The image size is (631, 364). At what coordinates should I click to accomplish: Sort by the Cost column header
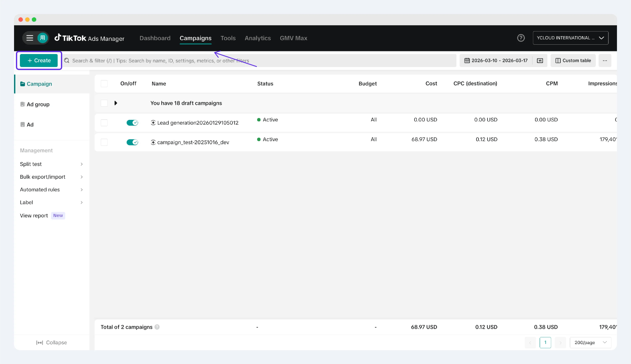pyautogui.click(x=431, y=84)
